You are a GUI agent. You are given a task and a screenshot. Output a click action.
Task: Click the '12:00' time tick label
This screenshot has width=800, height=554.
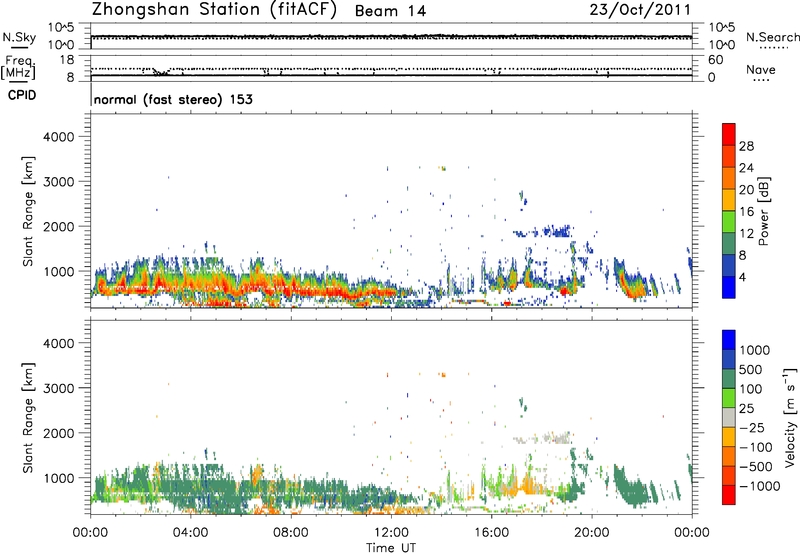(391, 533)
